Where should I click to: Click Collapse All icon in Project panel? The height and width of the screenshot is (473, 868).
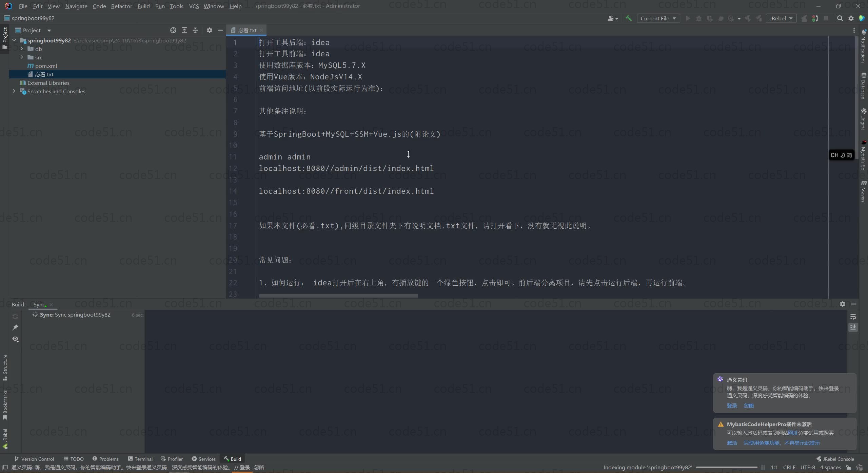click(x=195, y=30)
